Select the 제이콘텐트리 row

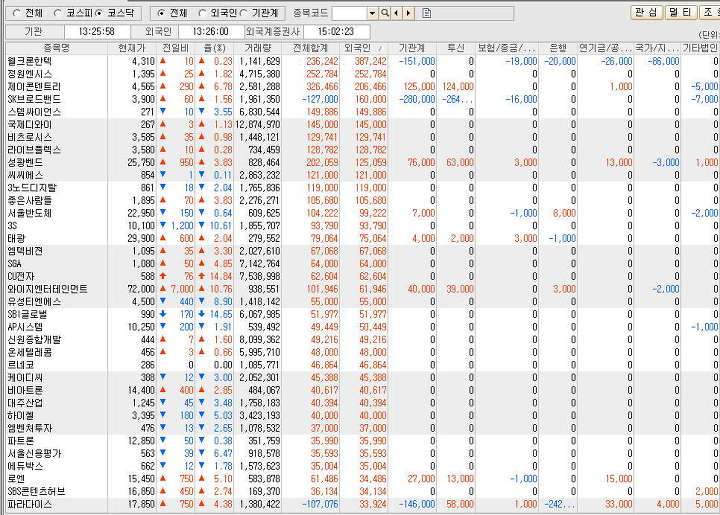pyautogui.click(x=363, y=87)
